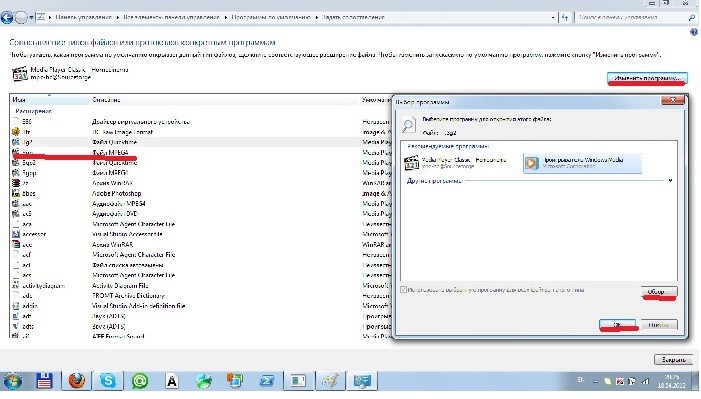Click the icon of the .adts row
The height and width of the screenshot is (399, 701).
click(16, 327)
